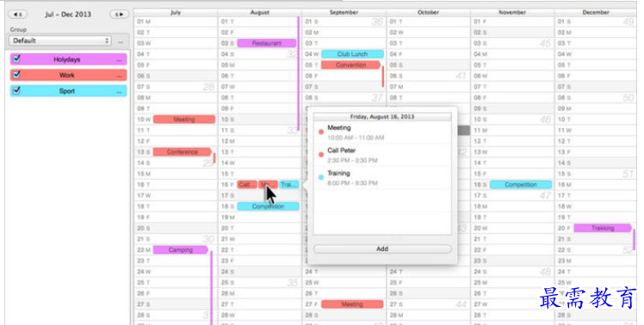Click the September month header

click(x=344, y=12)
